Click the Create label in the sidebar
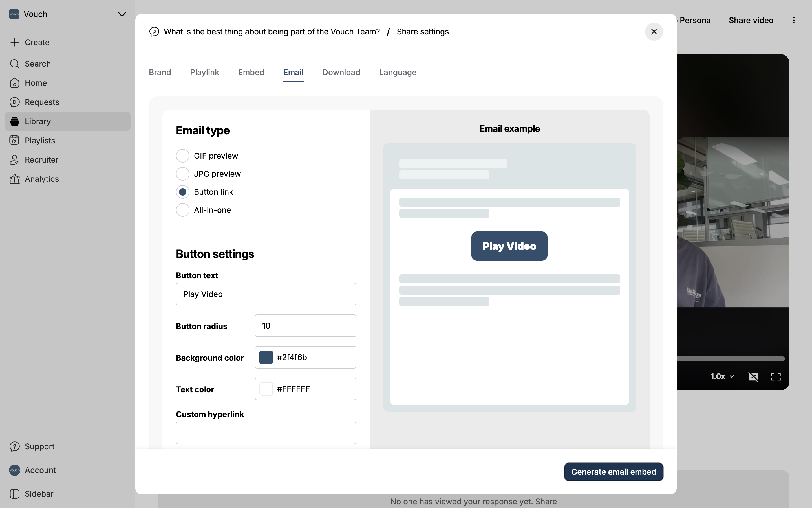This screenshot has height=508, width=812. 37,42
